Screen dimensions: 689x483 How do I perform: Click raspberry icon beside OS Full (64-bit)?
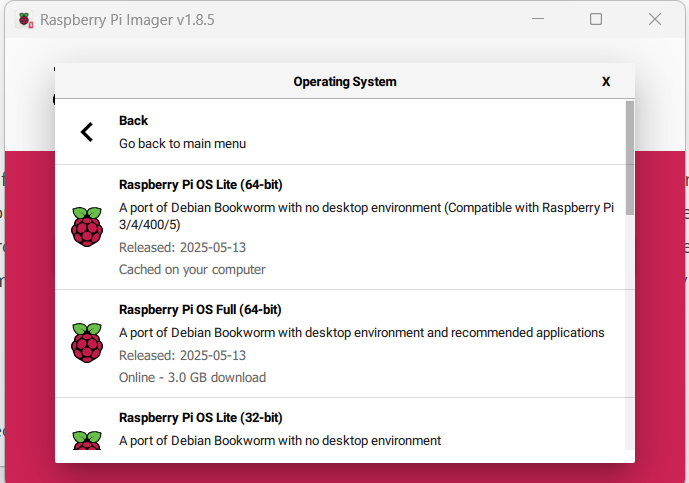click(x=87, y=343)
